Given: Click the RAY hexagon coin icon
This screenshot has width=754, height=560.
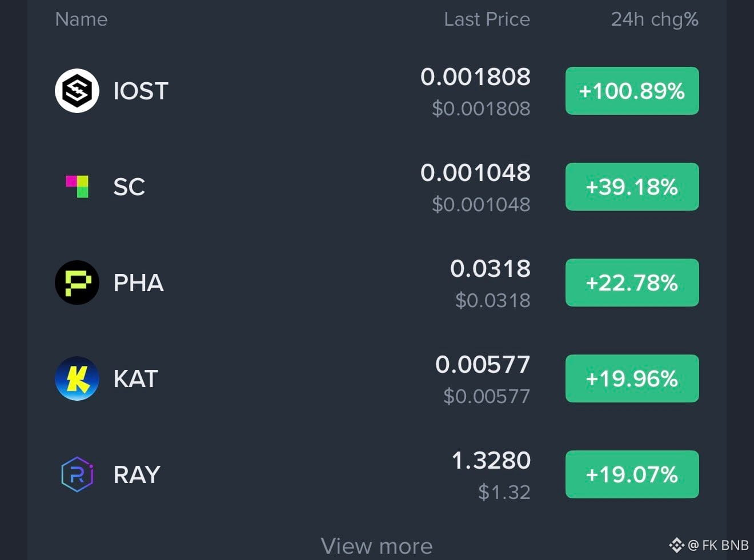Looking at the screenshot, I should tap(77, 474).
